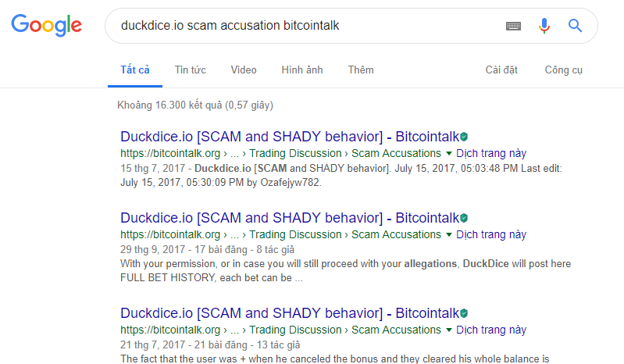624x364 pixels.
Task: Click green shield badge on third result
Action: point(464,313)
